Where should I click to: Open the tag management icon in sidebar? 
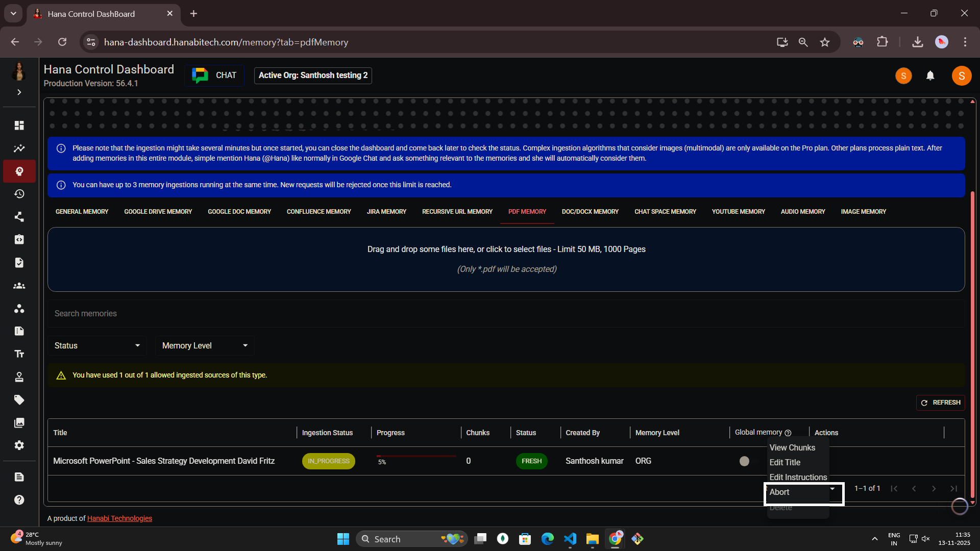point(19,399)
